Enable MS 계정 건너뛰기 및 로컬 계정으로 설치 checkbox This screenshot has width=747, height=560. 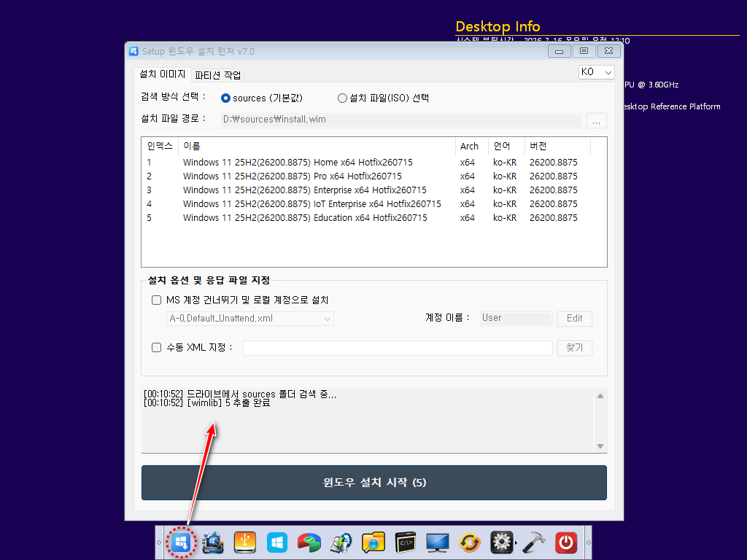tap(156, 300)
